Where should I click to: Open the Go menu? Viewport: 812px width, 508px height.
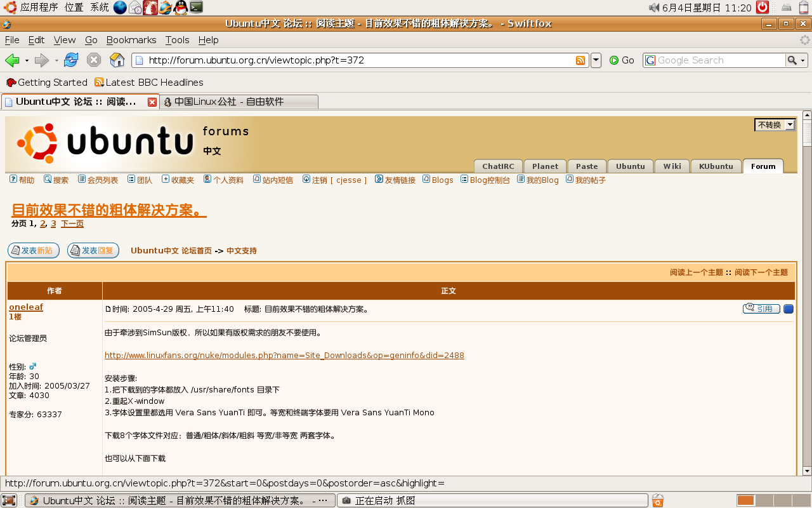click(x=91, y=39)
